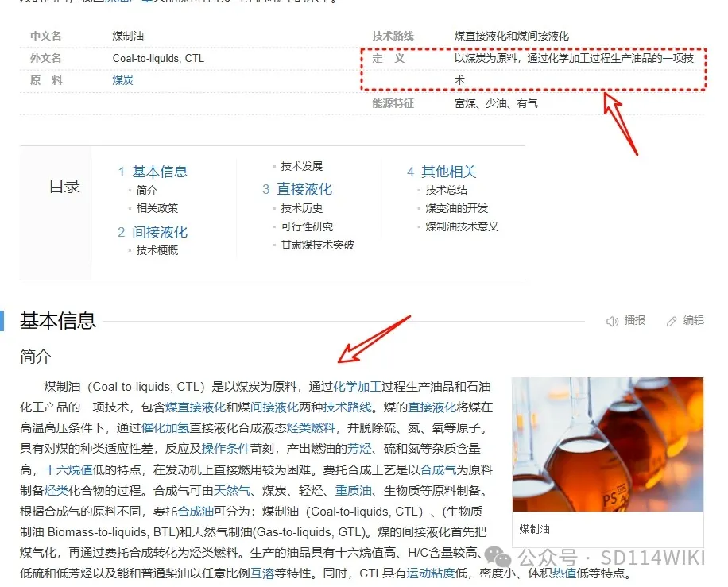
Task: Open the 可行性研究 contents entry
Action: coord(307,226)
